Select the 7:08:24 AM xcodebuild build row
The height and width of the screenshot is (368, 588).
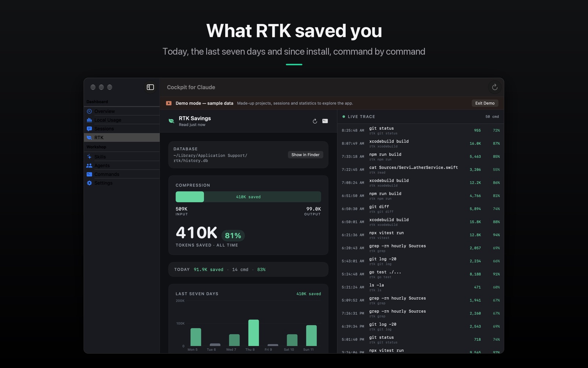point(420,183)
